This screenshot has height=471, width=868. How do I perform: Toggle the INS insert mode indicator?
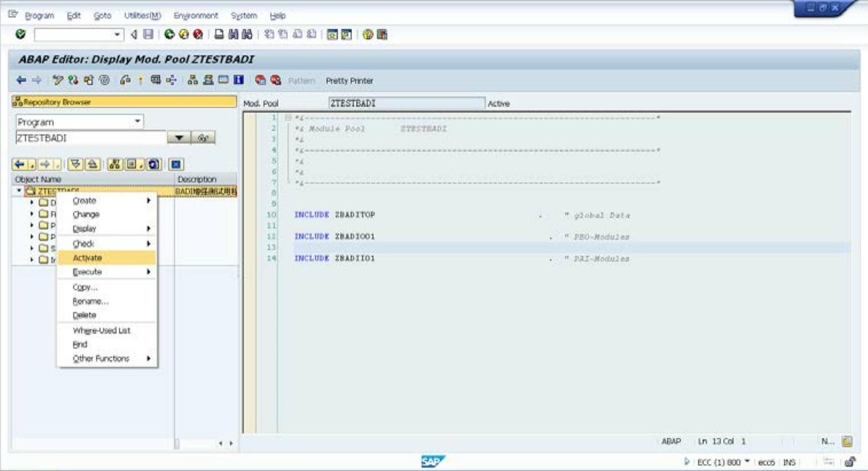click(789, 462)
